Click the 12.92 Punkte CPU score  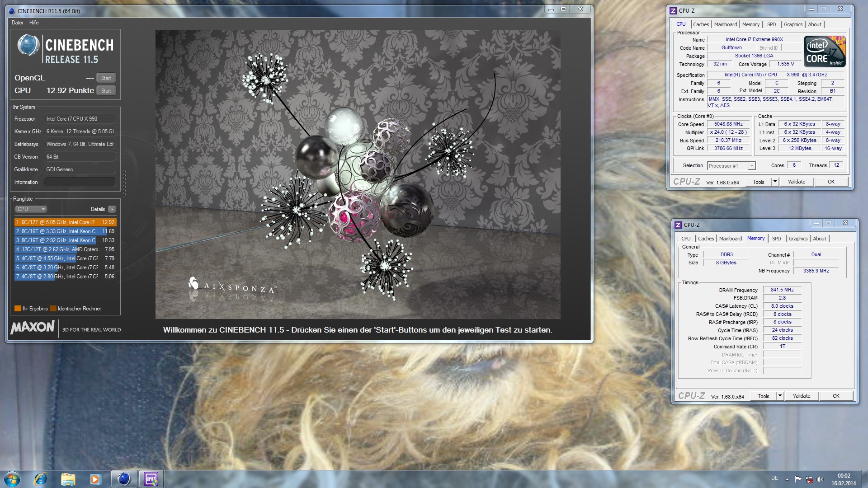(71, 90)
